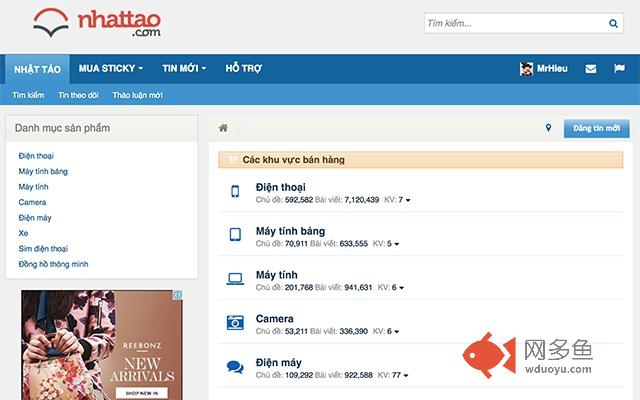Click the Các khu vực bán hàng header
The height and width of the screenshot is (400, 640).
point(421,160)
